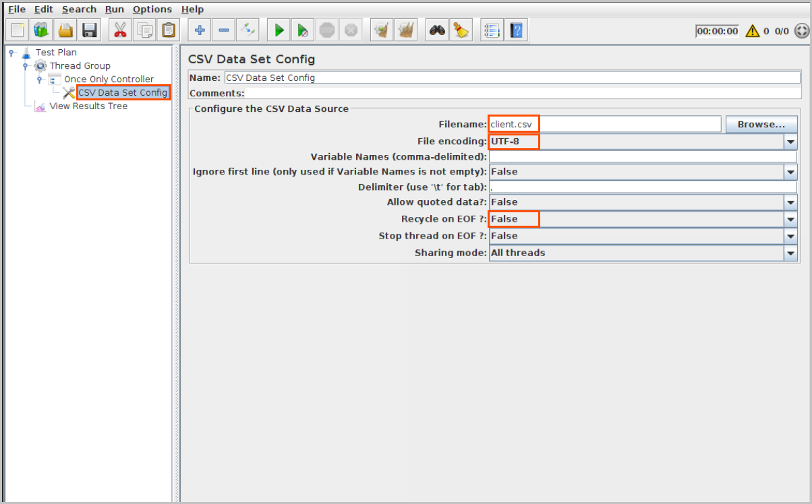
Task: Click the Clear All brooms icon
Action: tap(406, 30)
